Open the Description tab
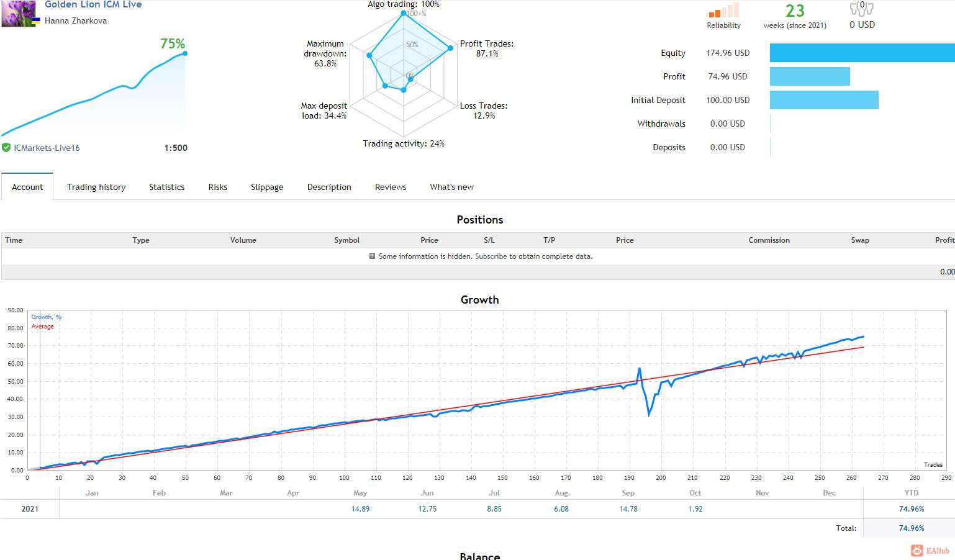 coord(329,187)
